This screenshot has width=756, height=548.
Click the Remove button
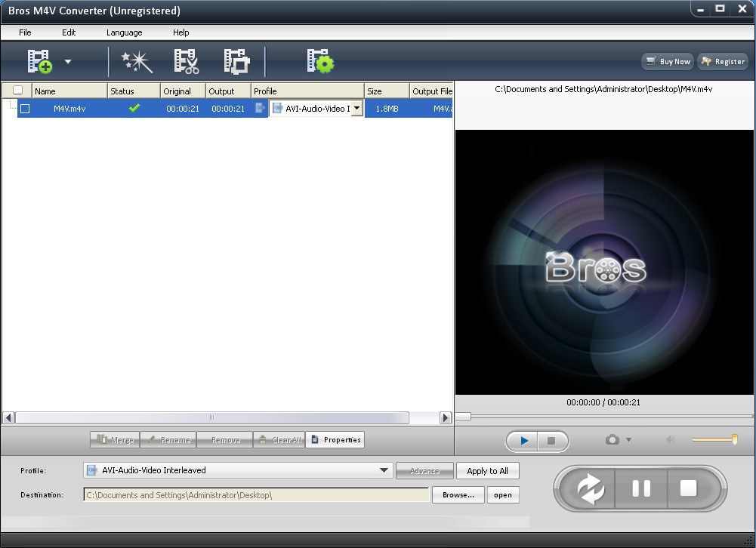tap(225, 439)
